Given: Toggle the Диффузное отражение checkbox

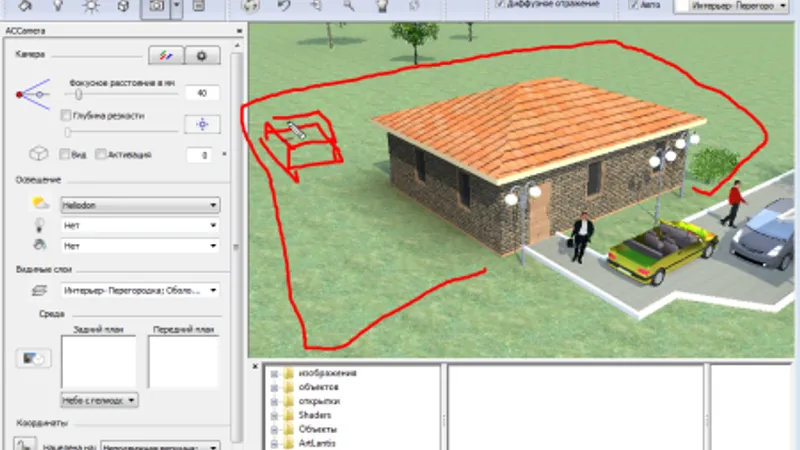Looking at the screenshot, I should pos(500,4).
